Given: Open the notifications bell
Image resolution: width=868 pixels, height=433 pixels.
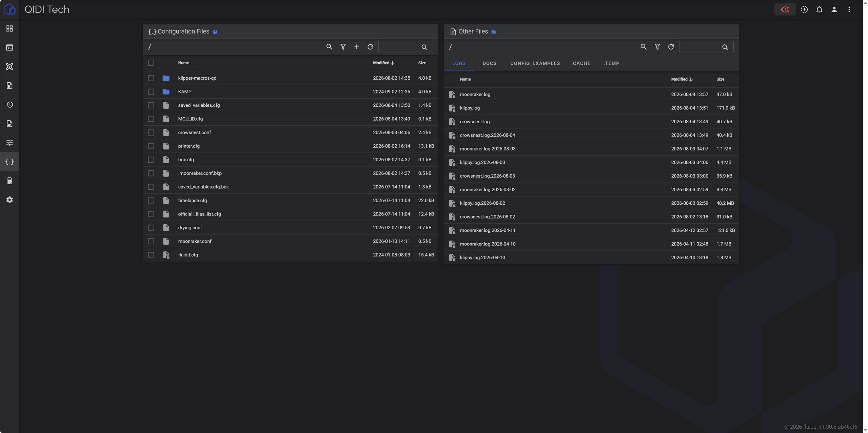Looking at the screenshot, I should coord(819,9).
